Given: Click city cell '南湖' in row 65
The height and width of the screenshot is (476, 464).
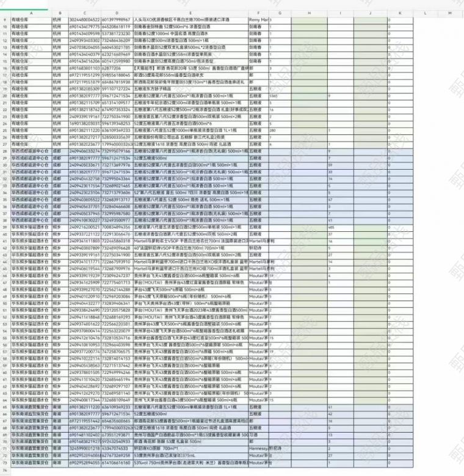Looking at the screenshot, I should (60, 407).
